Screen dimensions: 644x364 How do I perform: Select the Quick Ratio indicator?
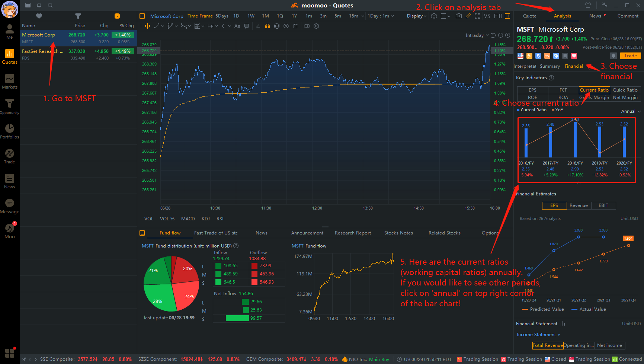click(x=625, y=90)
